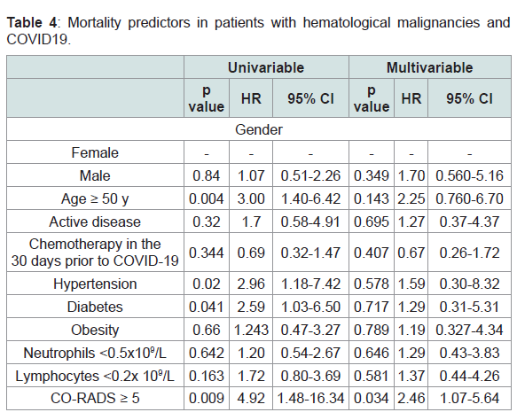The image size is (517, 420).
Task: Click the CO-RADS ≥ 5 row label
Action: (x=95, y=398)
